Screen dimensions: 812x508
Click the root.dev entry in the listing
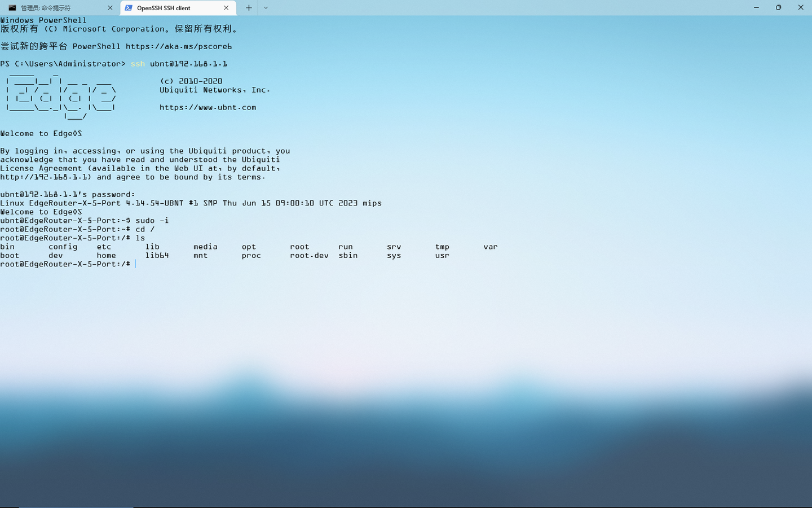[309, 255]
